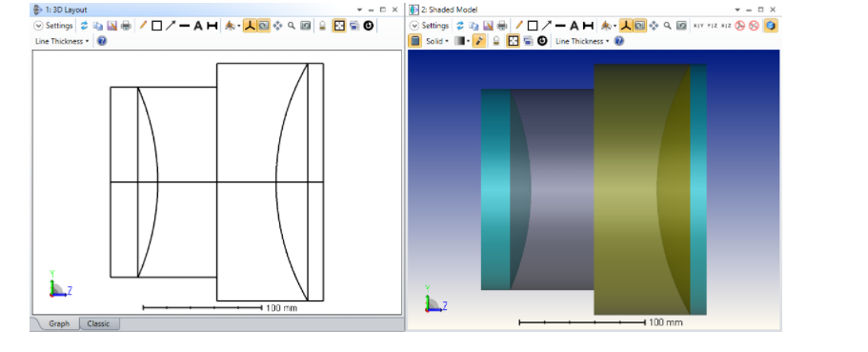
Task: Toggle the lock icon in 3D Layout toolbar
Action: click(x=323, y=26)
